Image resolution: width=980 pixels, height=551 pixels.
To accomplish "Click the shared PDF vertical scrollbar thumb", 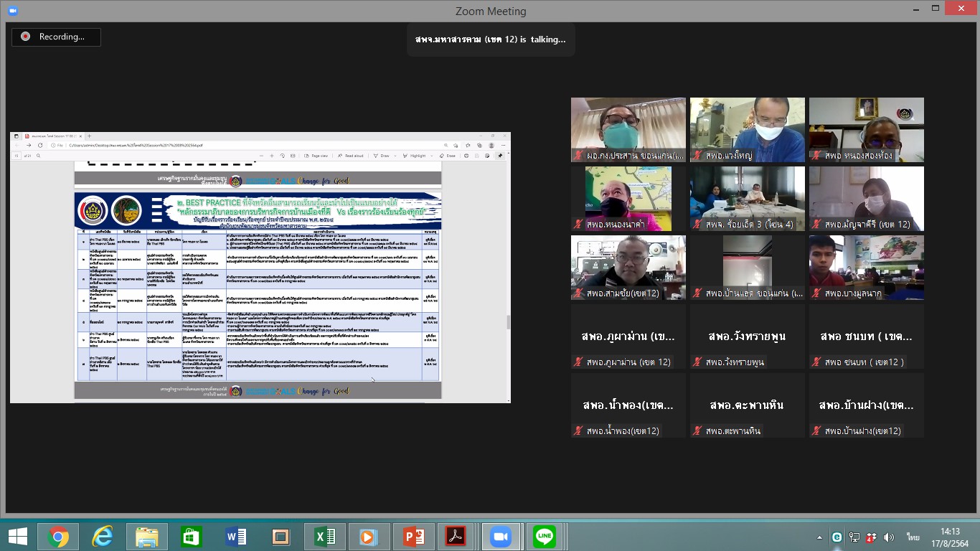I will pos(509,321).
